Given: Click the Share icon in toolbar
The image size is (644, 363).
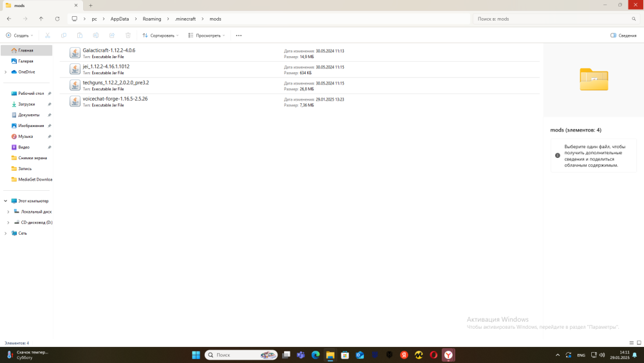Looking at the screenshot, I should (x=111, y=35).
